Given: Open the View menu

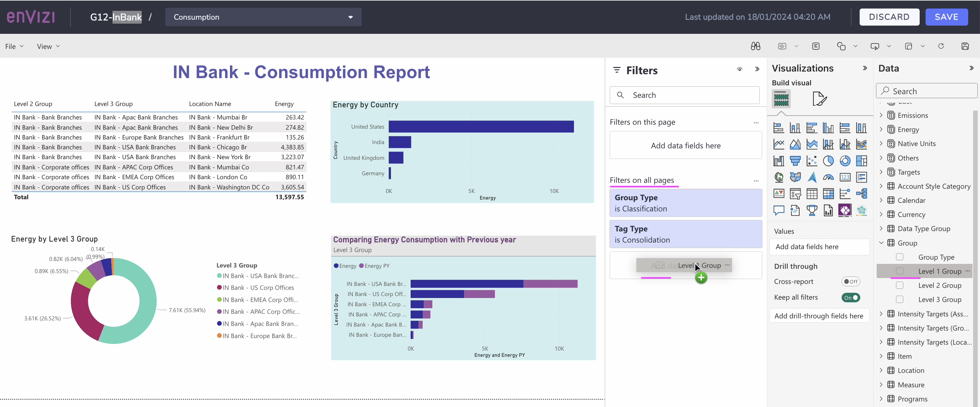Looking at the screenshot, I should pyautogui.click(x=48, y=47).
